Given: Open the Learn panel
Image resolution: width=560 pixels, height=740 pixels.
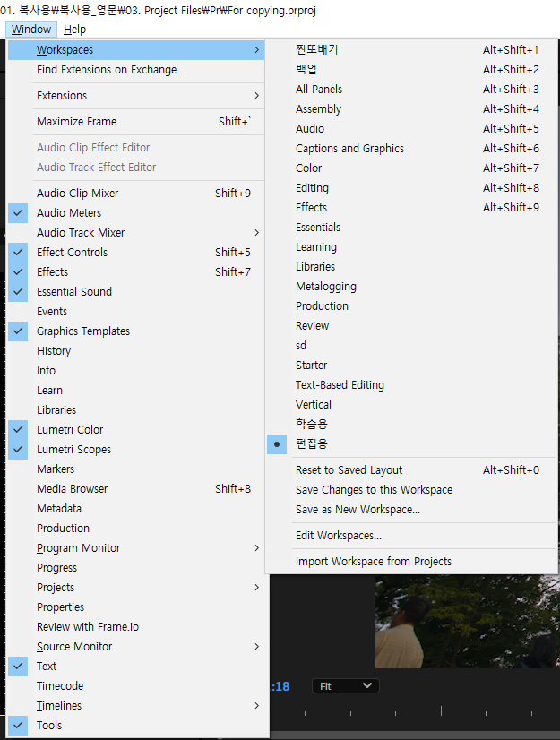Looking at the screenshot, I should (x=136, y=391).
